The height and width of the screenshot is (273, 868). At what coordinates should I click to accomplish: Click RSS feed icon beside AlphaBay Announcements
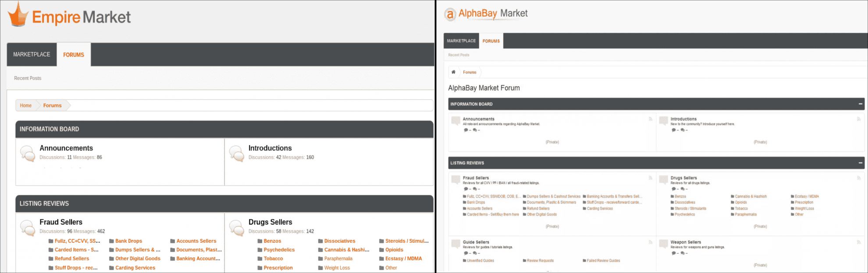(650, 119)
